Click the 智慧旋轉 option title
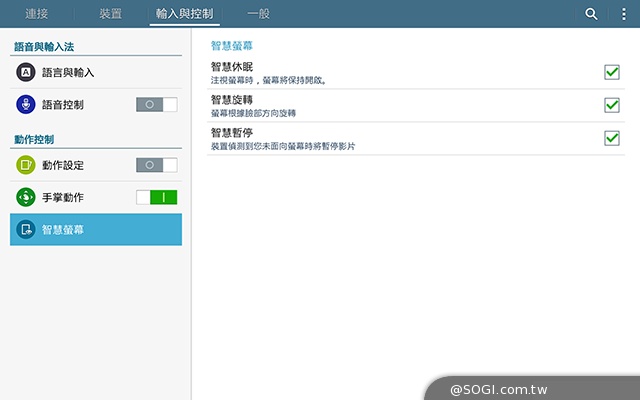The height and width of the screenshot is (400, 640). click(232, 100)
